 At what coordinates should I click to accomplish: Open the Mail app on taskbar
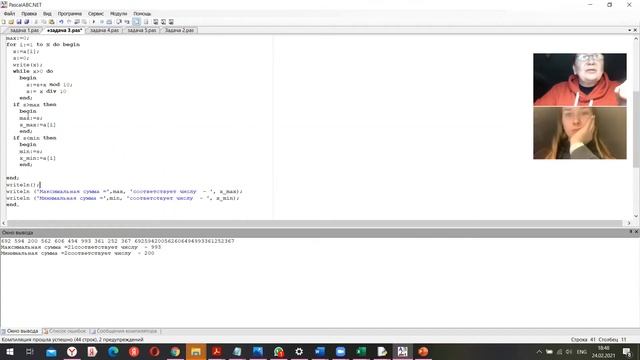coord(51,351)
